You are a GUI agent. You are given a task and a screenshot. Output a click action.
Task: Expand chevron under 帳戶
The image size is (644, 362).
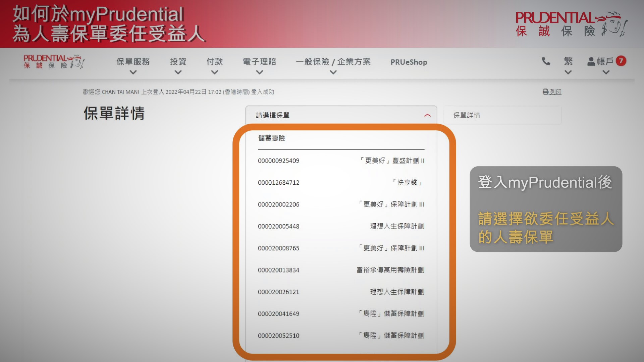click(606, 72)
